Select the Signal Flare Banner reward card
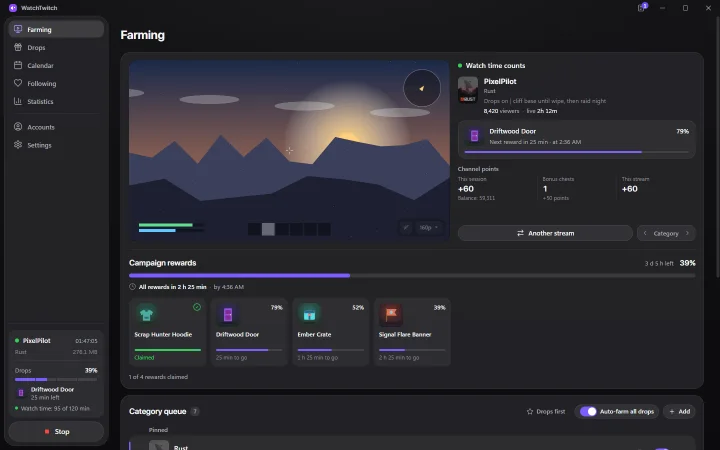720x450 pixels. [412, 332]
